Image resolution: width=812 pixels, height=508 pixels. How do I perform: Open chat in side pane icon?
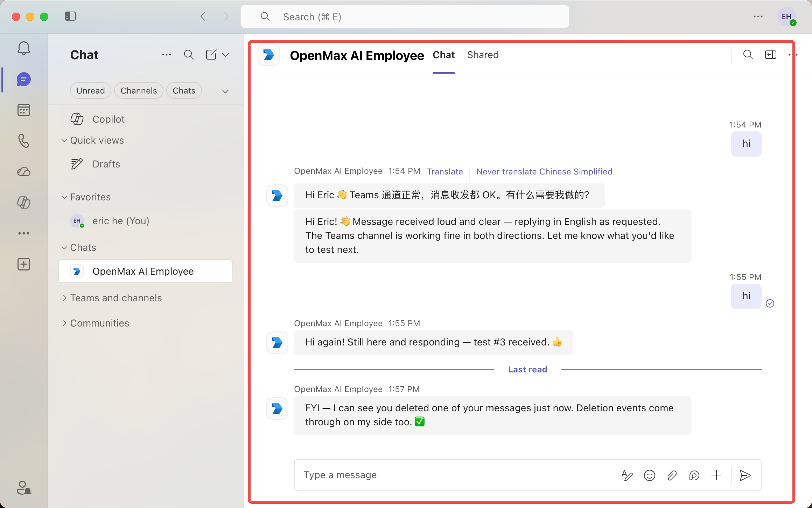click(771, 55)
